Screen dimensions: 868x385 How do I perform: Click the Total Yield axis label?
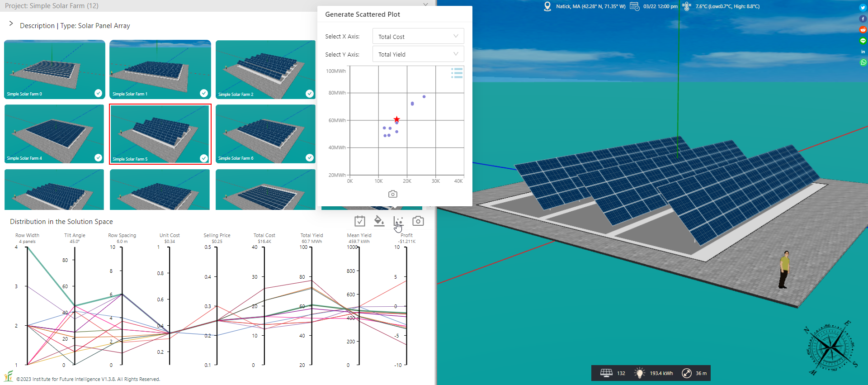coord(311,235)
